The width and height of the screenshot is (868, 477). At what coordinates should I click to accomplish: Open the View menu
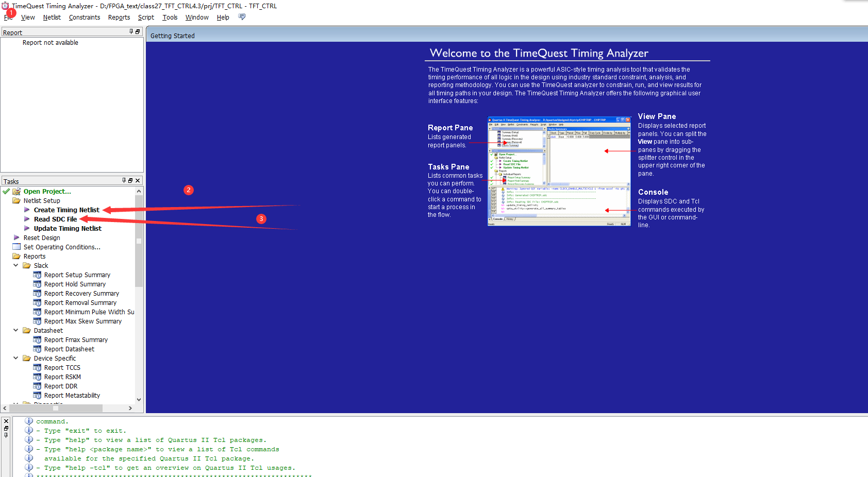28,18
